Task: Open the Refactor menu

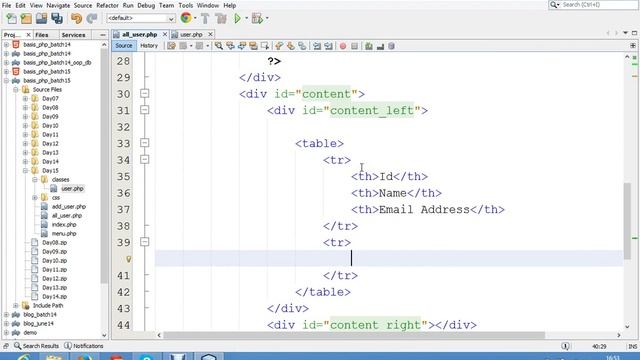Action: point(107,5)
